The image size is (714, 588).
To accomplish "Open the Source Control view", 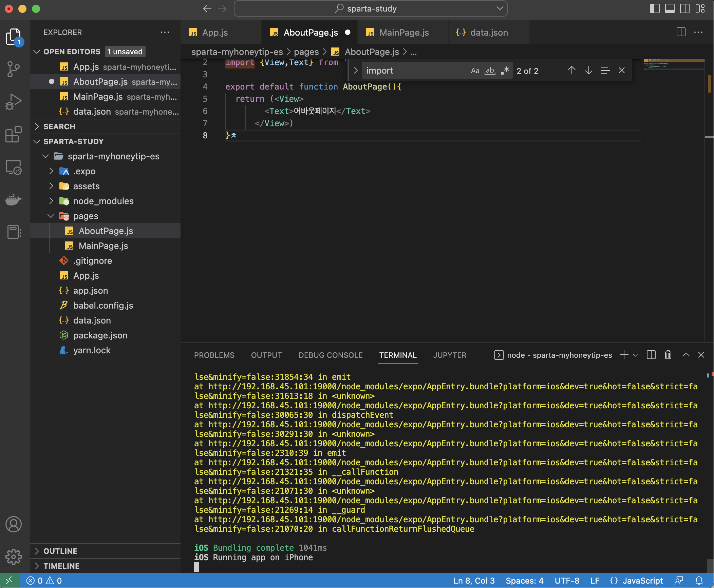I will [x=14, y=69].
